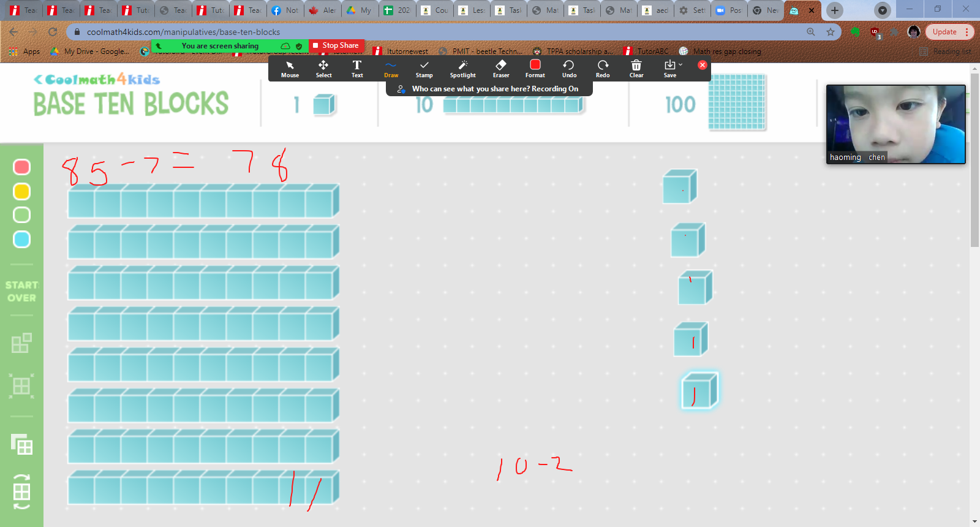Select the top ten-rod on canvas
Image resolution: width=980 pixels, height=527 pixels.
203,200
